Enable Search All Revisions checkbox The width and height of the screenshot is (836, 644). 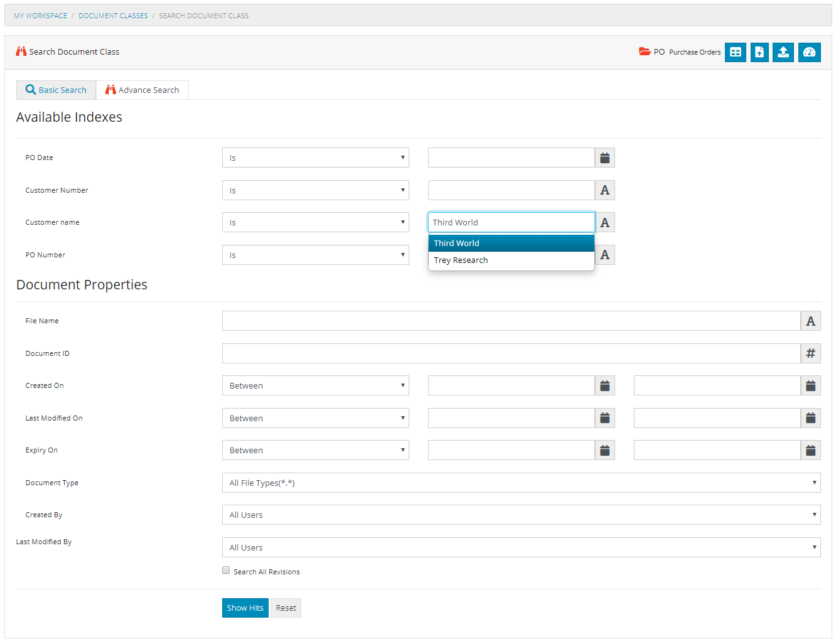226,571
